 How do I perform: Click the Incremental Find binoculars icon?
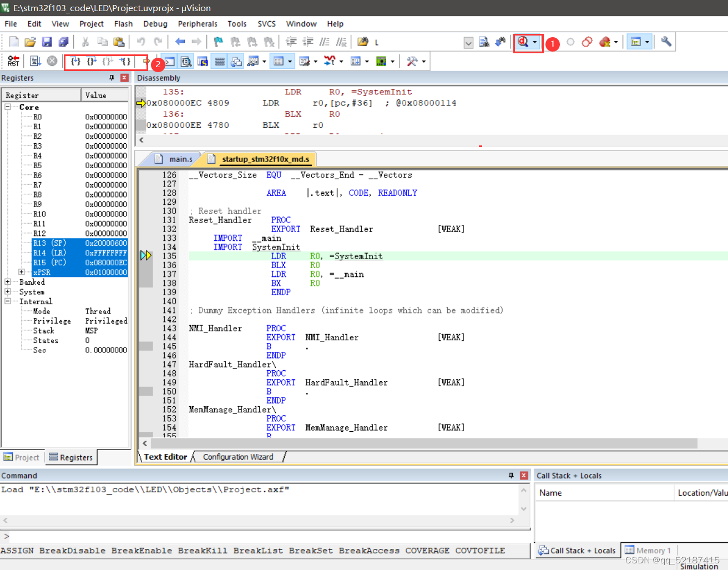tap(501, 42)
